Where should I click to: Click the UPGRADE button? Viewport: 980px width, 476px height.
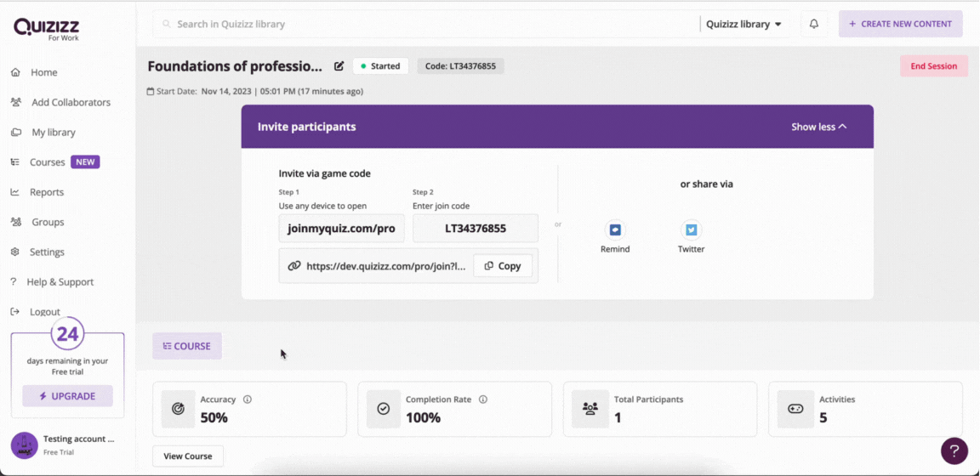67,396
